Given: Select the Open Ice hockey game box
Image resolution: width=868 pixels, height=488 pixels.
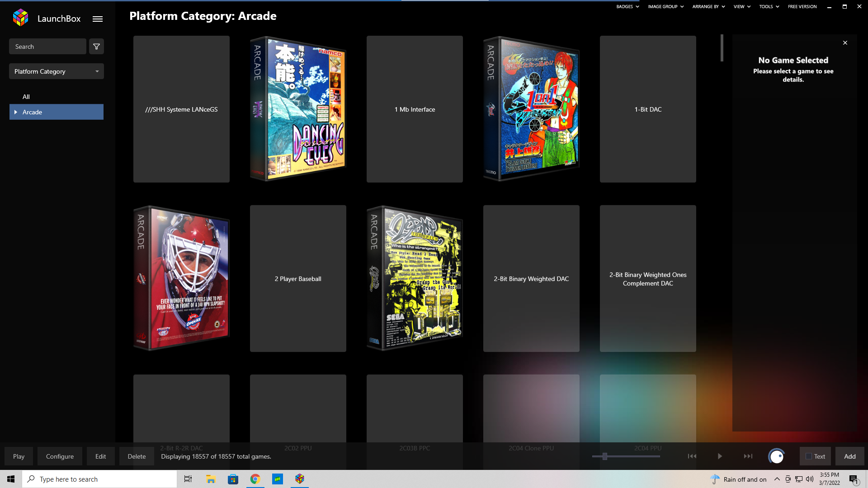Looking at the screenshot, I should point(181,278).
